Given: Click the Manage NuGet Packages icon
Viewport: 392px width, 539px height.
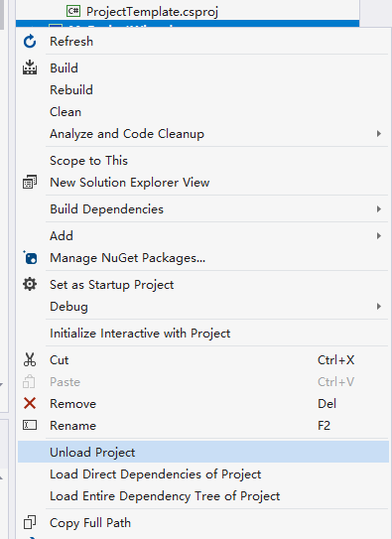Looking at the screenshot, I should coord(30,257).
